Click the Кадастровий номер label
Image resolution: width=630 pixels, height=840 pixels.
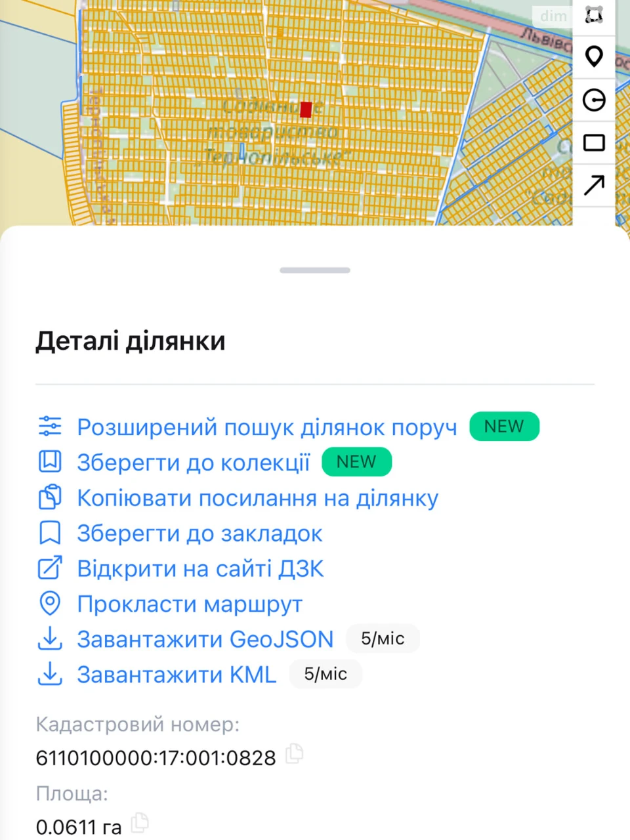pos(138,724)
